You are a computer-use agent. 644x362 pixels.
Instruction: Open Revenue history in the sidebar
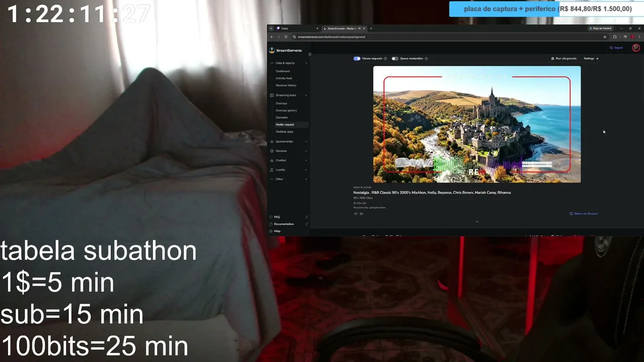[286, 85]
